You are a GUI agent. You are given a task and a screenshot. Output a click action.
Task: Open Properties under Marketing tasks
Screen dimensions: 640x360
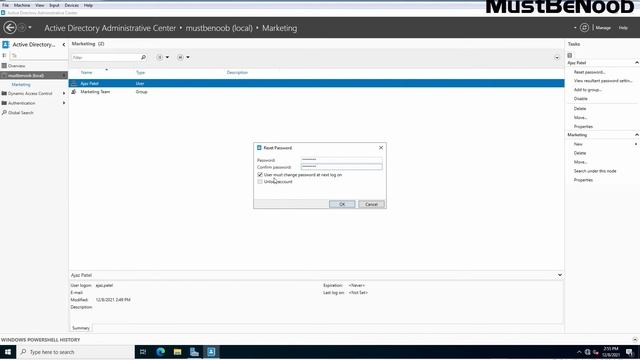[x=583, y=180]
